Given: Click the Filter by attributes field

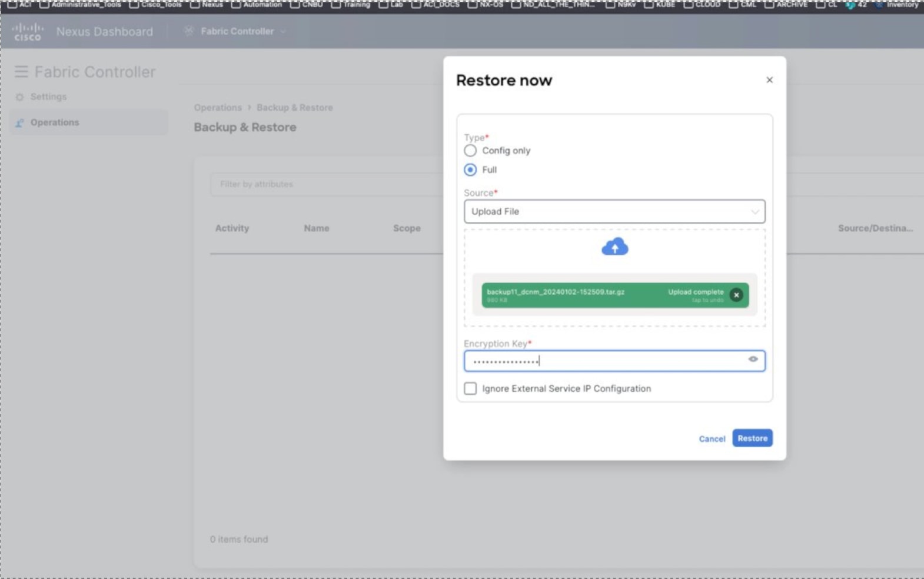Looking at the screenshot, I should [x=327, y=184].
